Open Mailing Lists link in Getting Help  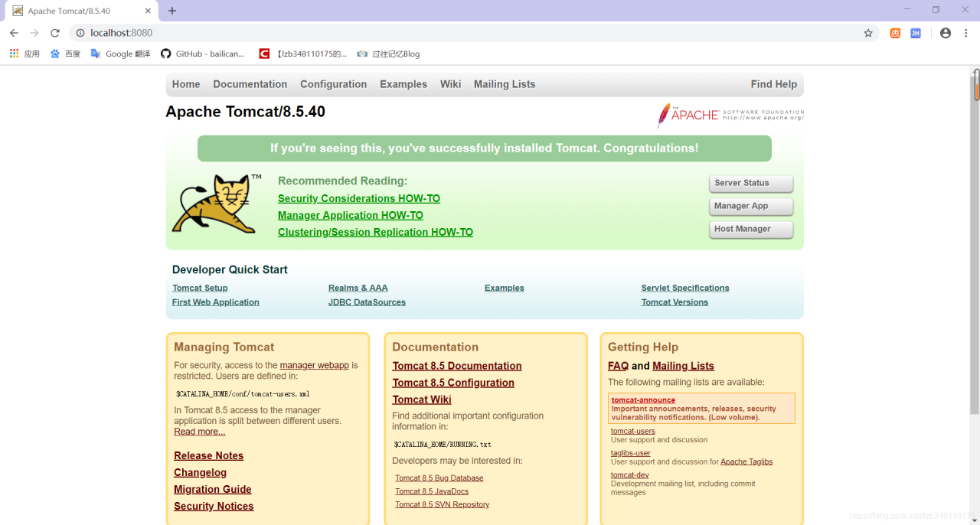coord(683,366)
